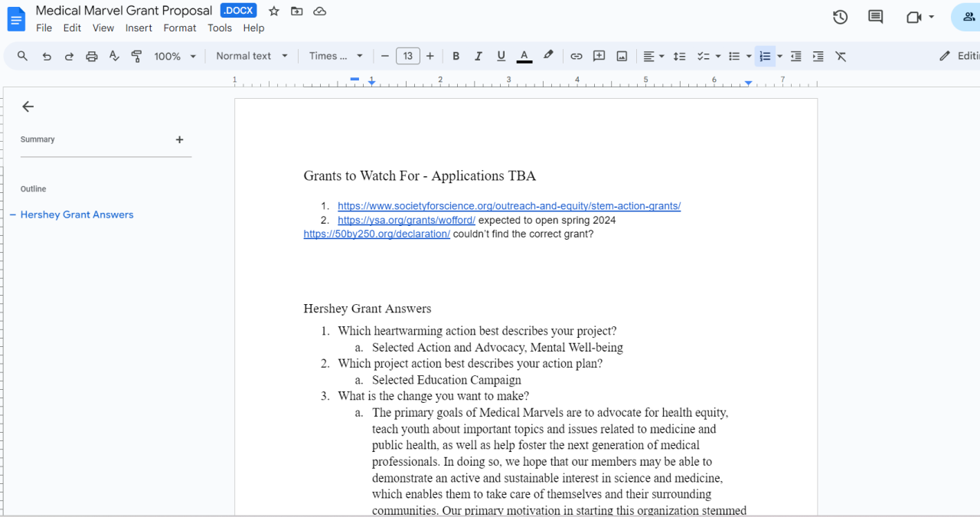Open the Insert menu
This screenshot has width=980, height=517.
139,28
